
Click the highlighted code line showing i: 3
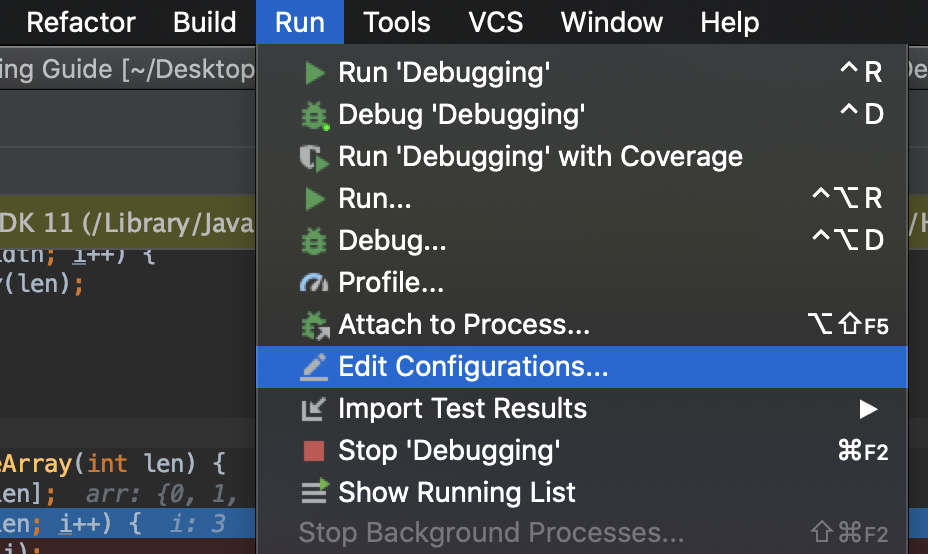click(x=120, y=524)
